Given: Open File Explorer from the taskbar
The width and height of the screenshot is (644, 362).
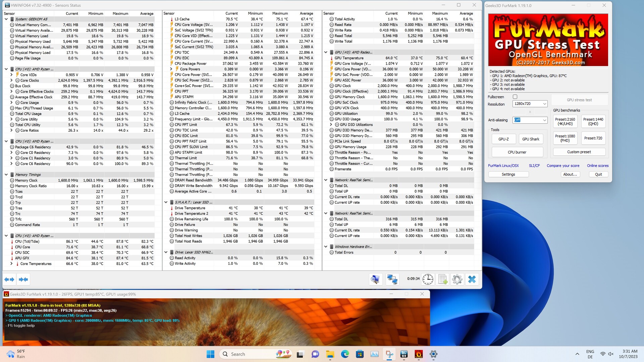Looking at the screenshot, I should (x=330, y=354).
